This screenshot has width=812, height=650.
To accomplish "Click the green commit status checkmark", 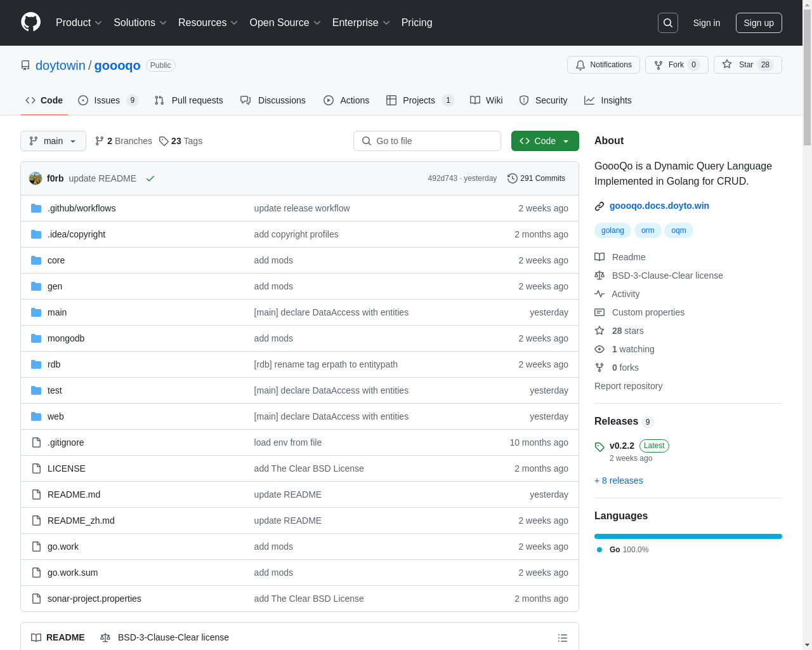I will tap(150, 178).
